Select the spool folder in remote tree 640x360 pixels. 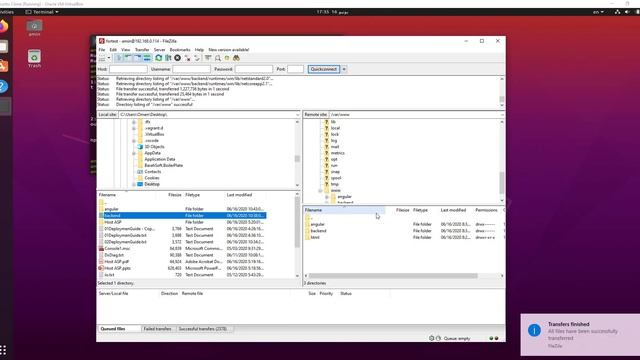pos(336,178)
